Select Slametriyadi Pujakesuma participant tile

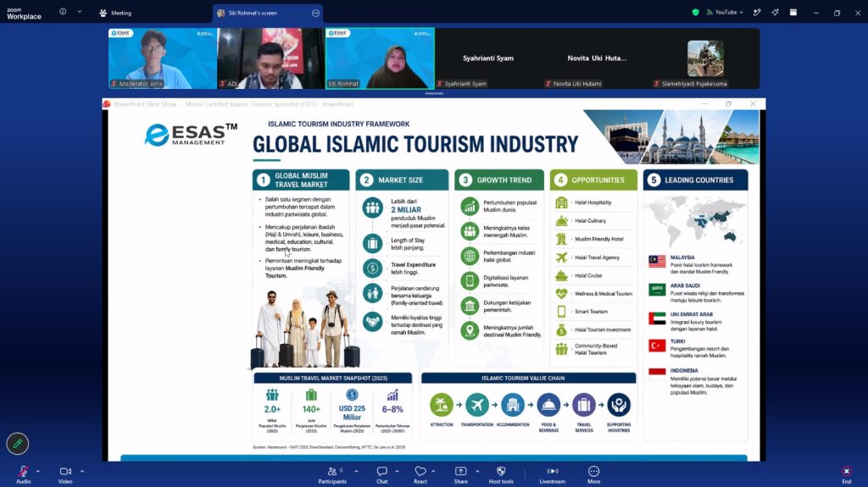pyautogui.click(x=705, y=58)
